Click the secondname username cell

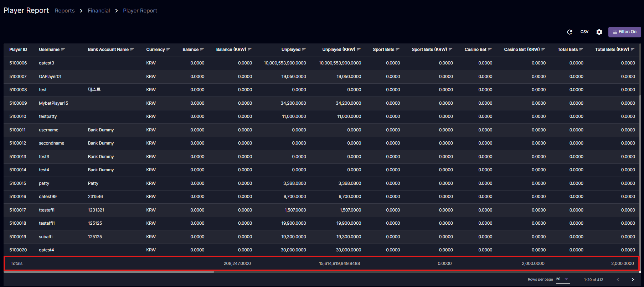click(x=52, y=143)
